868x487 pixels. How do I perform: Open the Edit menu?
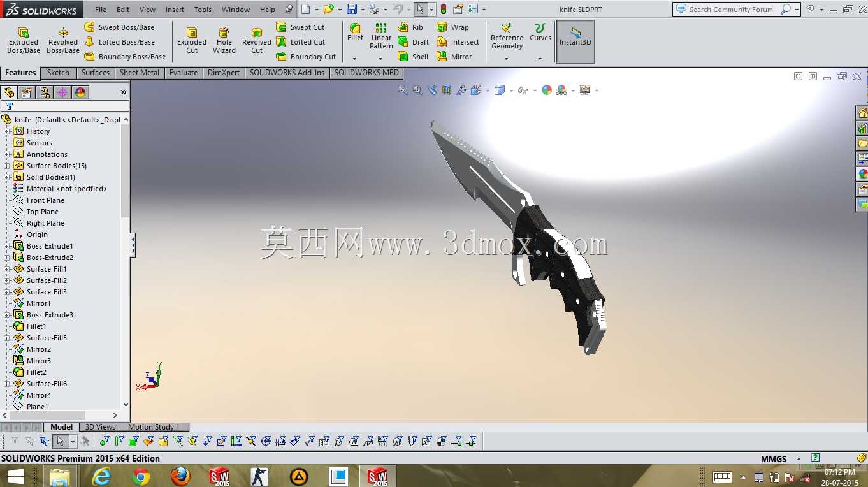pyautogui.click(x=123, y=10)
